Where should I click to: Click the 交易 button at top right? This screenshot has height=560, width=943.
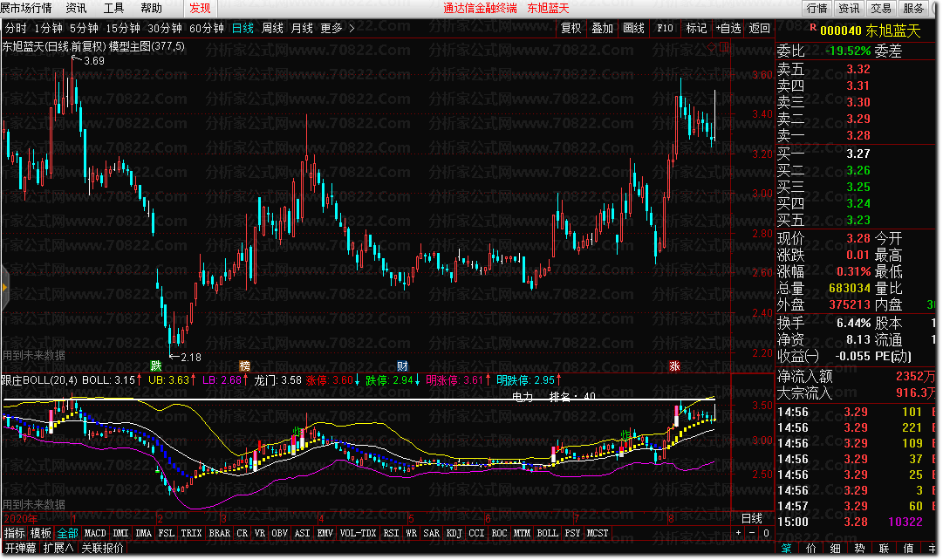881,9
